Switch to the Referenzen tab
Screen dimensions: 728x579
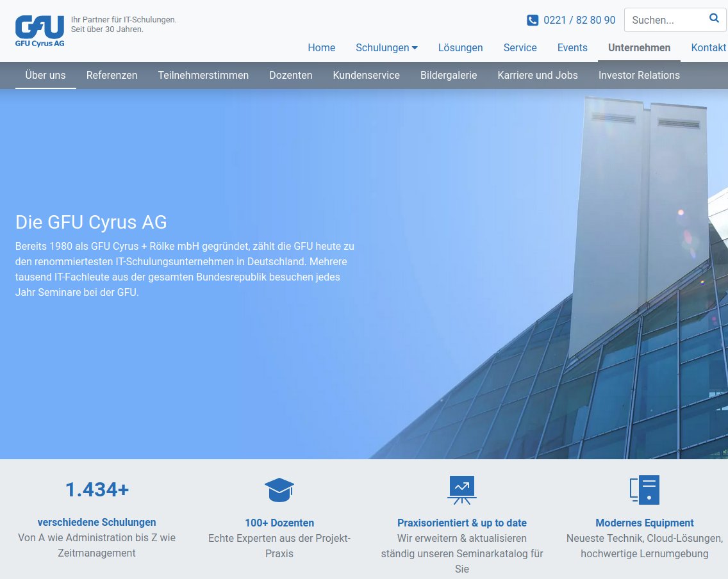tap(112, 75)
